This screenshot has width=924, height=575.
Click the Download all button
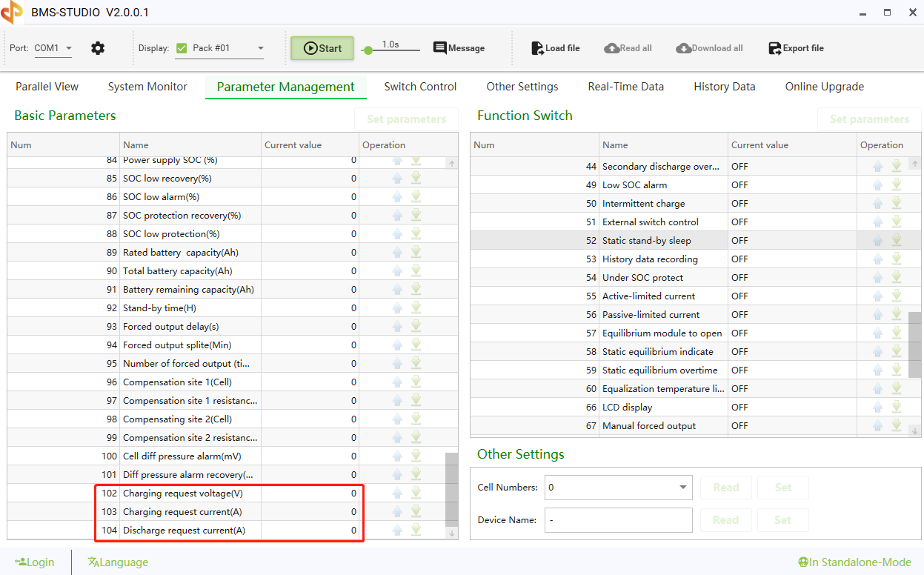coord(709,48)
